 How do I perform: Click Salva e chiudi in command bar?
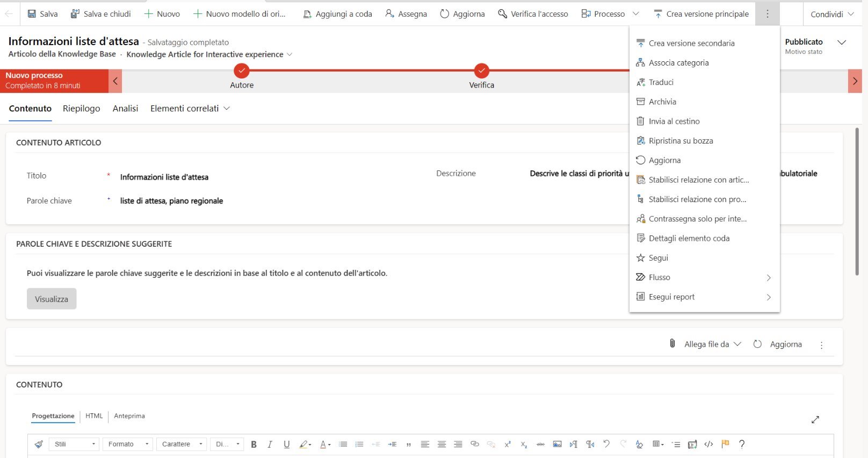click(101, 14)
